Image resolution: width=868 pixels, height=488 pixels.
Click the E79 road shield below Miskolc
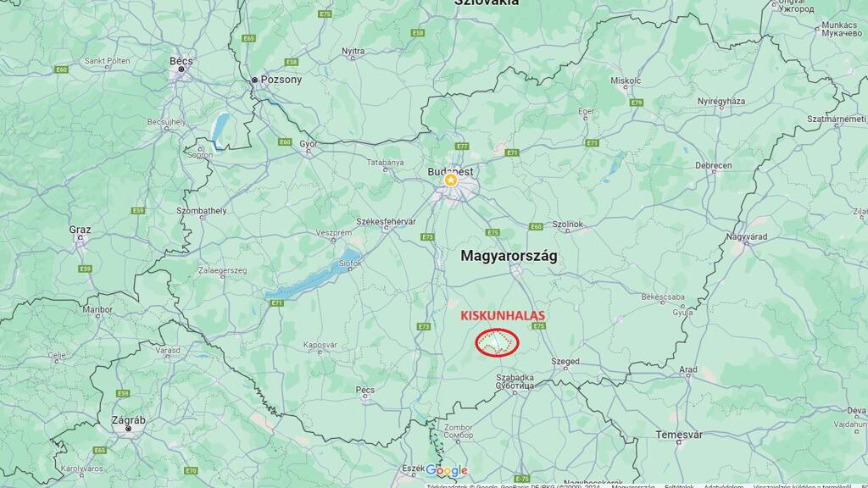[637, 103]
